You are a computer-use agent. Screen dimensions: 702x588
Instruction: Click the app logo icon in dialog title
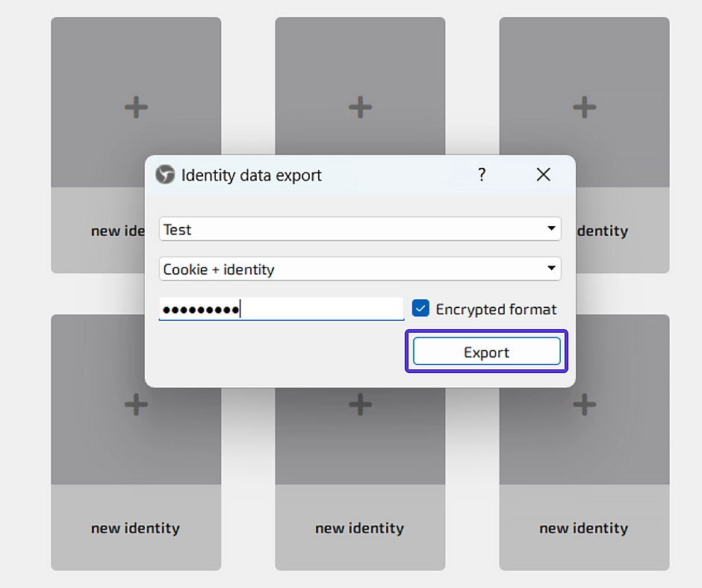tap(165, 175)
